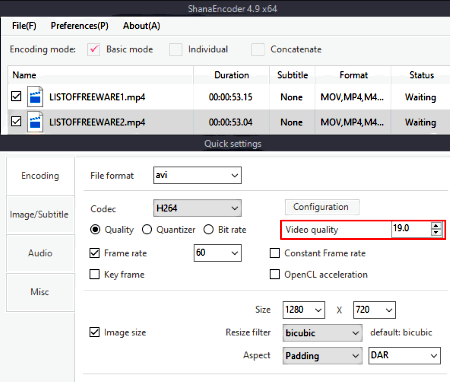The height and width of the screenshot is (382, 450).
Task: Click the Quick settings header bar
Action: coord(225,144)
